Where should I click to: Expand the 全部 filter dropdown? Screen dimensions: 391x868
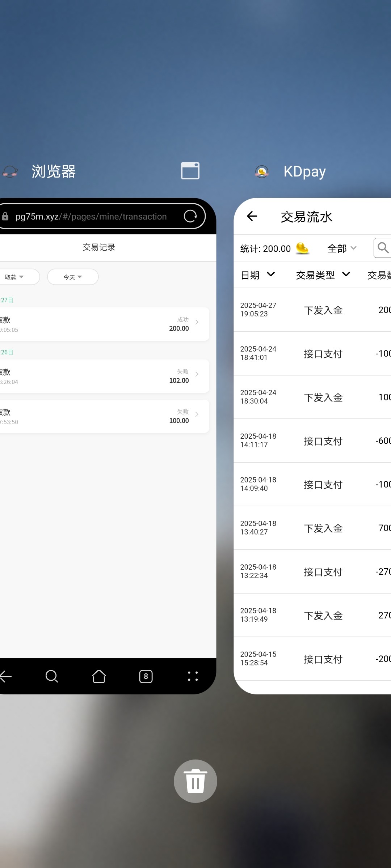tap(342, 248)
